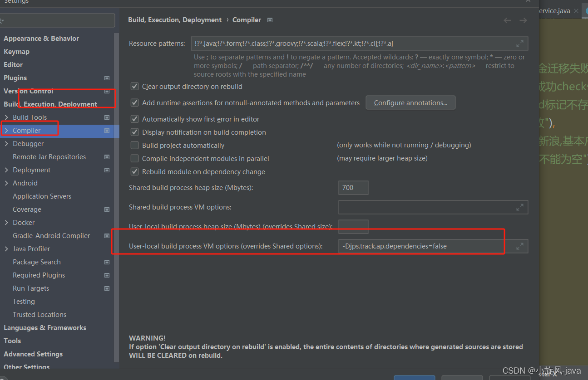Open Package Search settings
Screen dimensions: 588x380
(36, 262)
